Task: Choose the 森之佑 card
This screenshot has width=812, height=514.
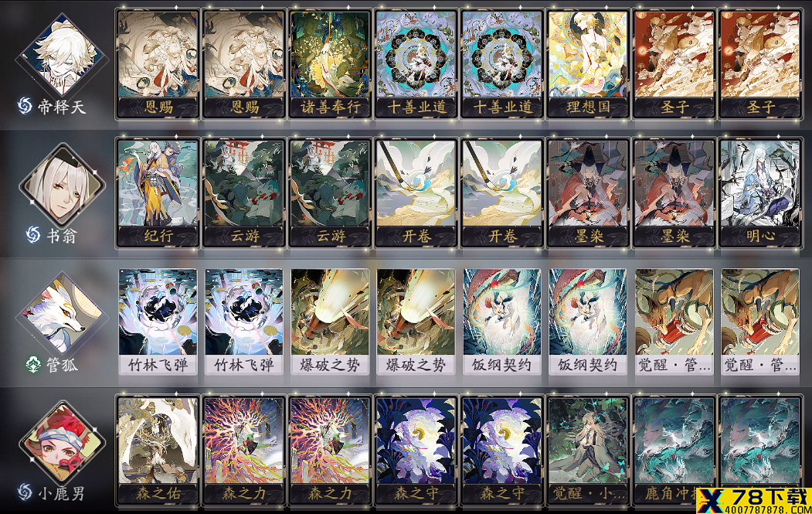Action: (x=158, y=451)
